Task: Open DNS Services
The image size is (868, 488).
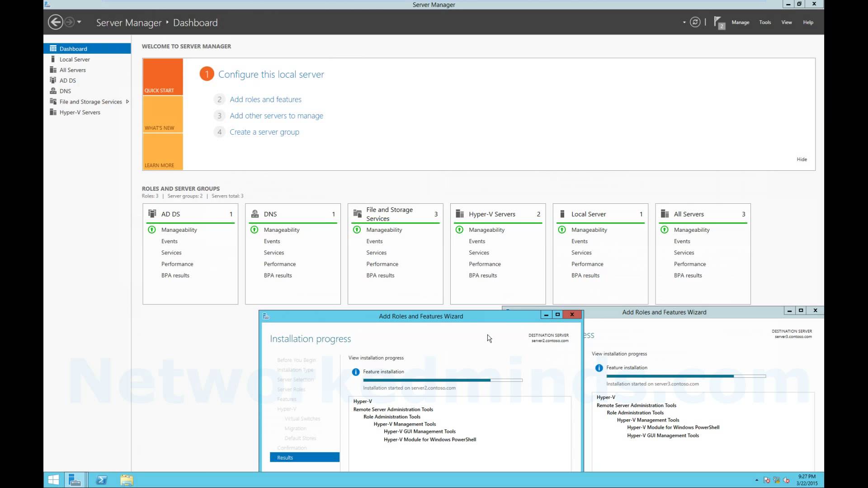Action: pyautogui.click(x=274, y=253)
